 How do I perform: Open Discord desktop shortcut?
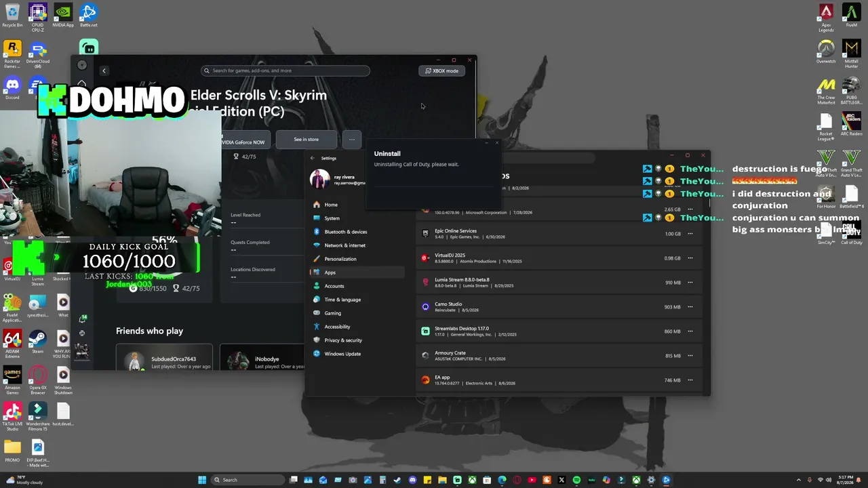point(12,87)
